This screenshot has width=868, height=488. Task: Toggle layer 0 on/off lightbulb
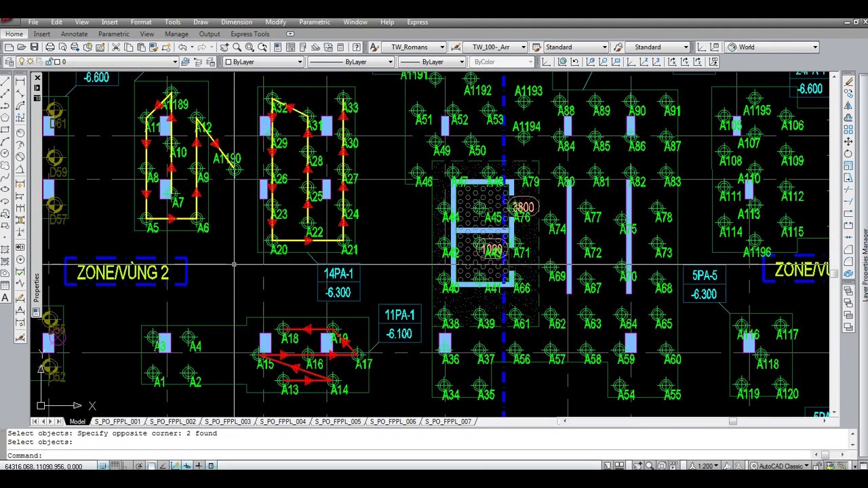(22, 62)
